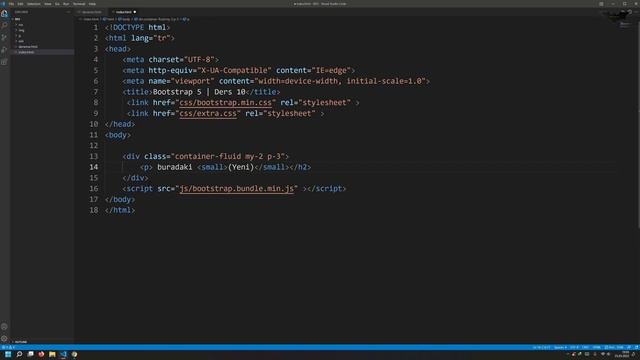Image resolution: width=640 pixels, height=360 pixels.
Task: Open the system tray clock and date
Action: tap(622, 354)
